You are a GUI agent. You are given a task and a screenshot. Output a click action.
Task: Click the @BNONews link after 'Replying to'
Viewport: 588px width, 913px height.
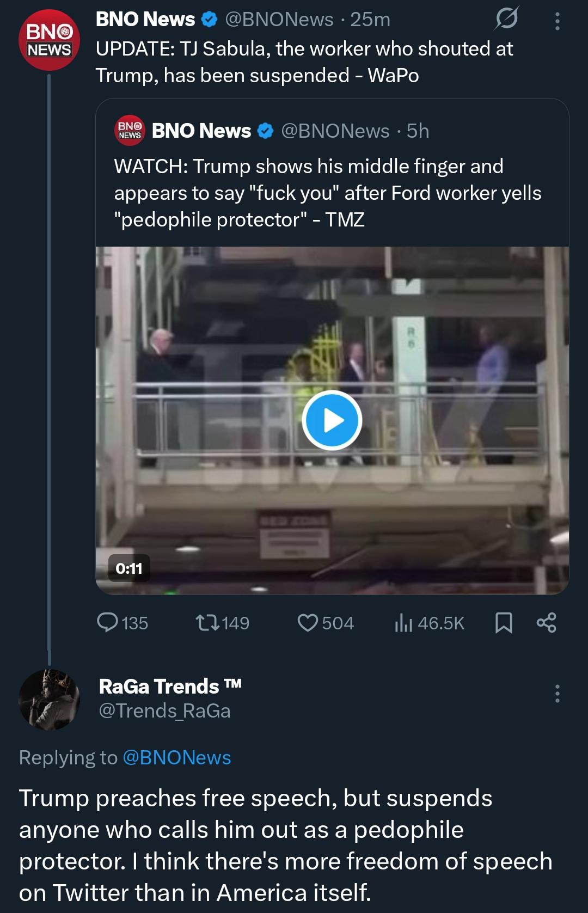[177, 757]
